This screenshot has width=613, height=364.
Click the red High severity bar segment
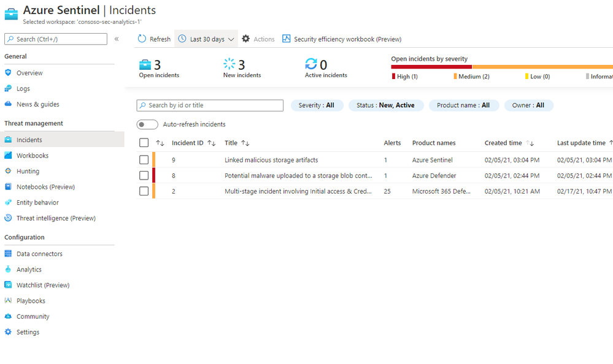431,67
